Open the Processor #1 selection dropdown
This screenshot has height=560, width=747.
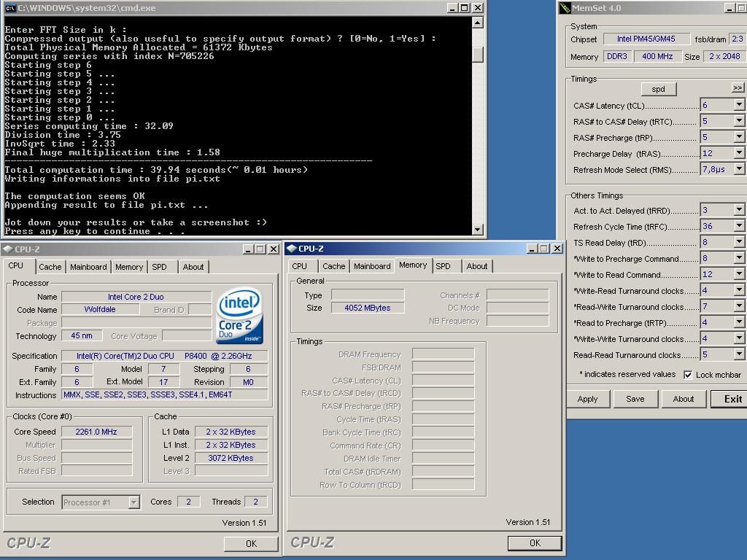pos(134,502)
